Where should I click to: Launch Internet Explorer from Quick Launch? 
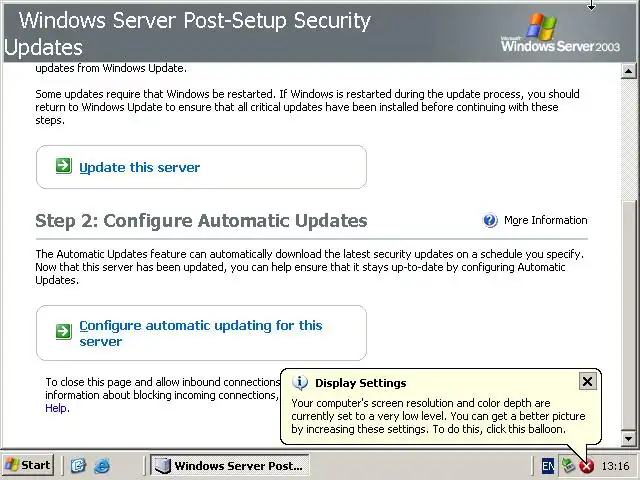(x=101, y=466)
